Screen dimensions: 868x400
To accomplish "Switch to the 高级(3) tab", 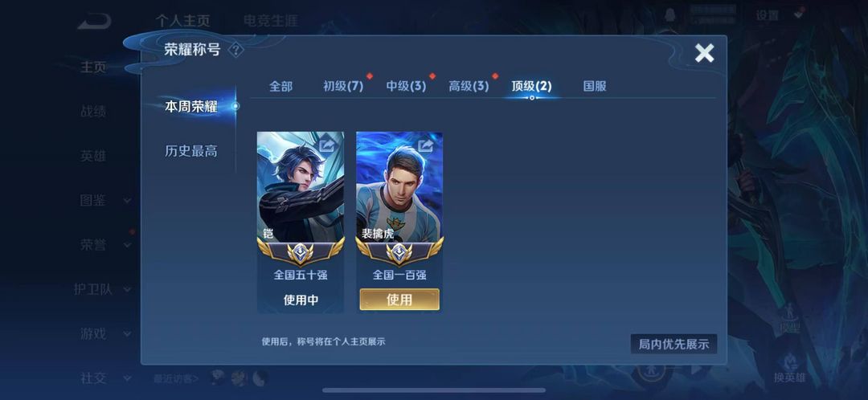I will pos(469,86).
